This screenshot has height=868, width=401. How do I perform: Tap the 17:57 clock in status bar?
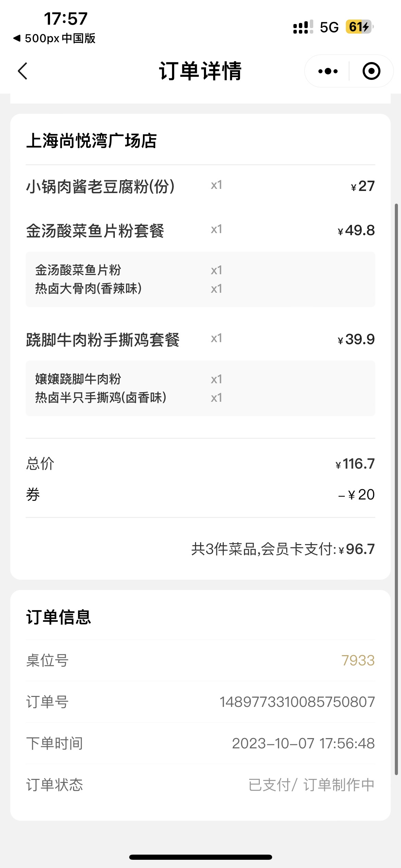point(65,19)
